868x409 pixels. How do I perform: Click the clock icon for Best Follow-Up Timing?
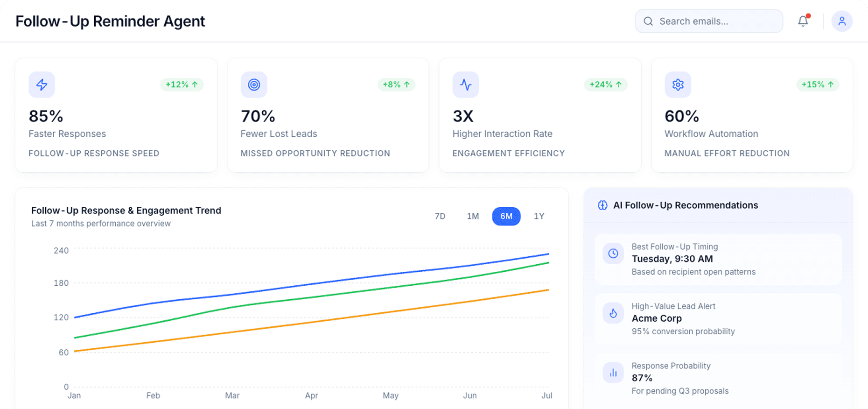click(613, 254)
